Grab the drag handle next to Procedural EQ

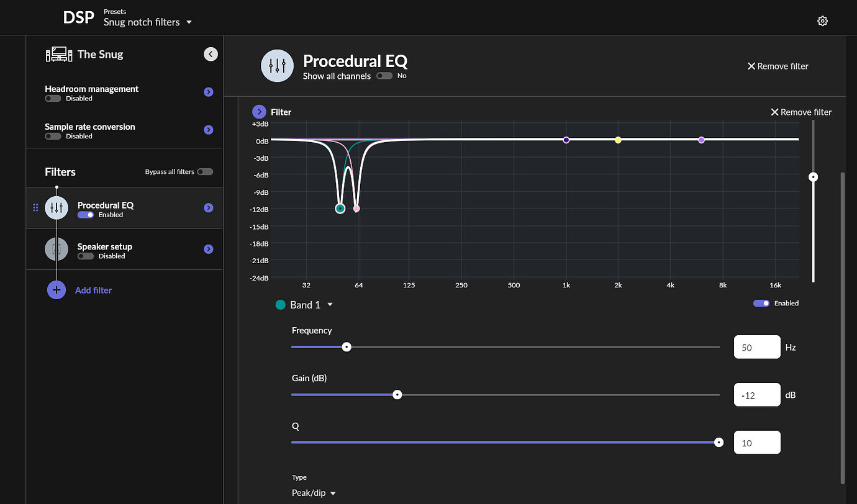[x=35, y=207]
